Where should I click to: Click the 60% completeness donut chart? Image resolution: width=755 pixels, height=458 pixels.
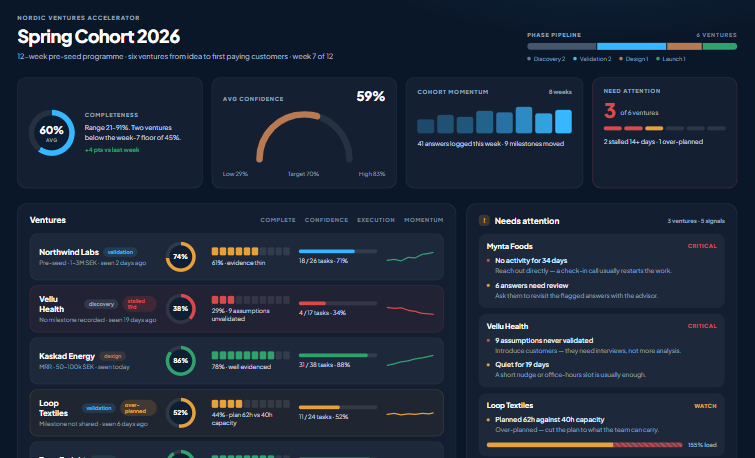tap(52, 133)
